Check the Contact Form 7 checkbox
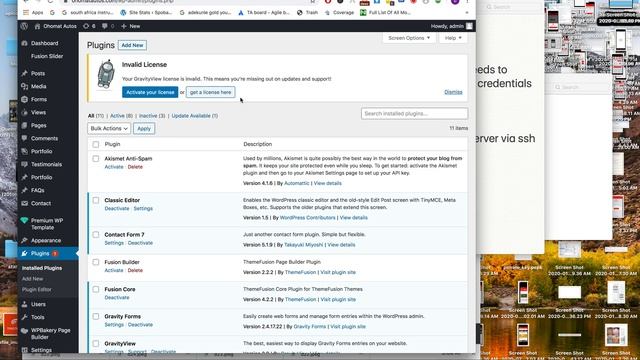 (96, 235)
